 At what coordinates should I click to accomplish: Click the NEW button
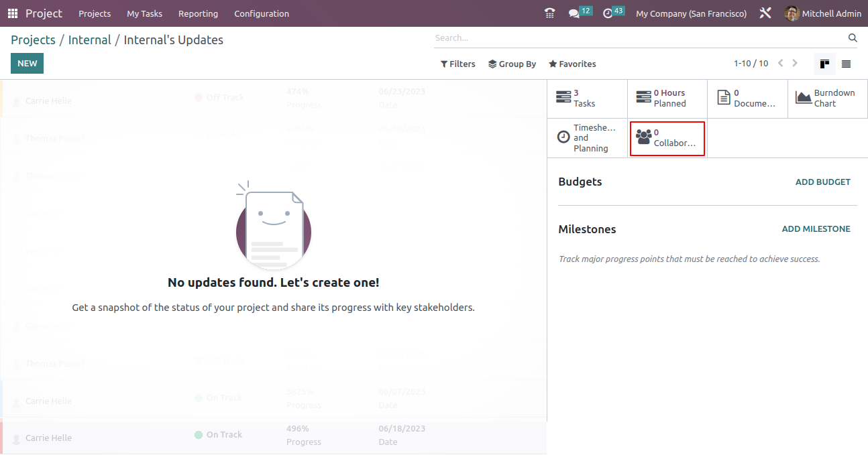pos(27,64)
